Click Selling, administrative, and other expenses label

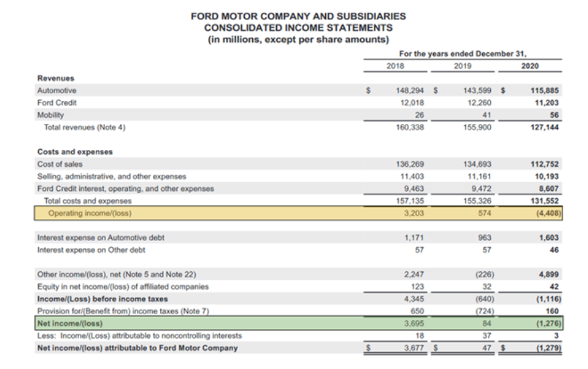click(111, 176)
